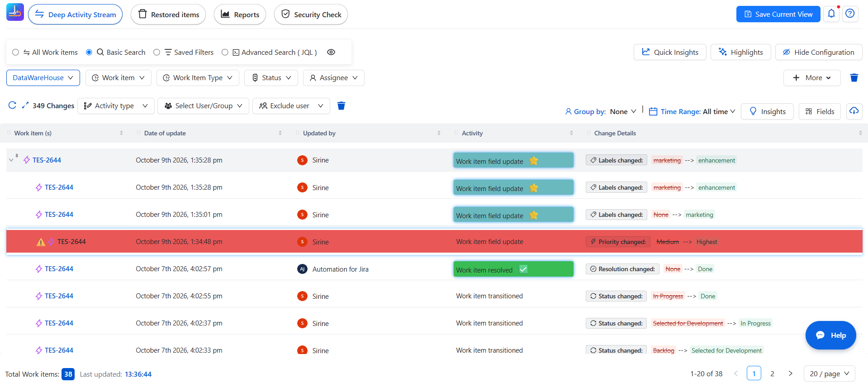Click the cloud download export icon
Viewport: 868px width, 383px height.
click(854, 111)
